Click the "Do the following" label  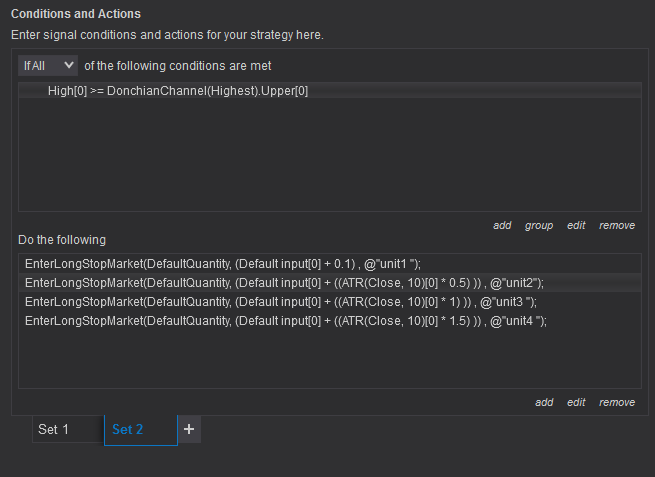[x=62, y=240]
